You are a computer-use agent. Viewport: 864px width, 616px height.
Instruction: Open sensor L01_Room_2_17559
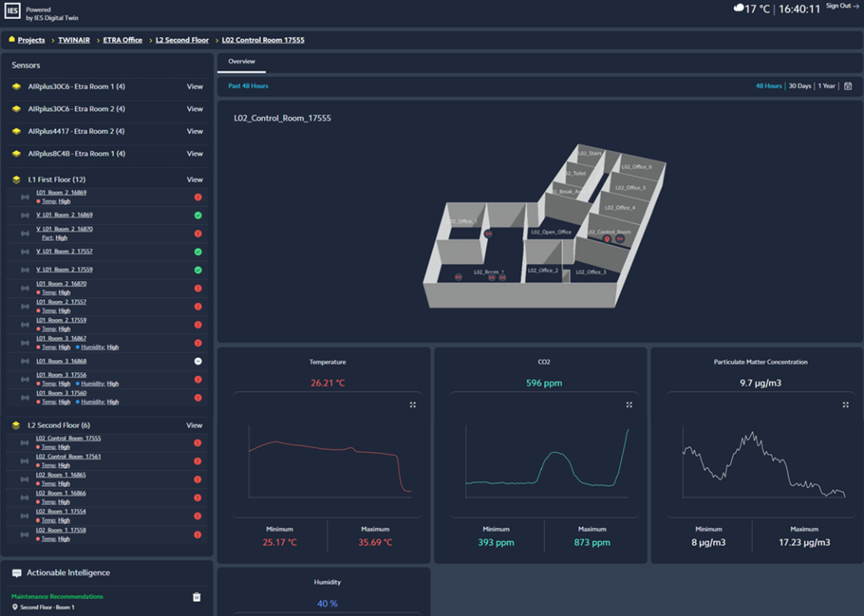click(x=61, y=320)
